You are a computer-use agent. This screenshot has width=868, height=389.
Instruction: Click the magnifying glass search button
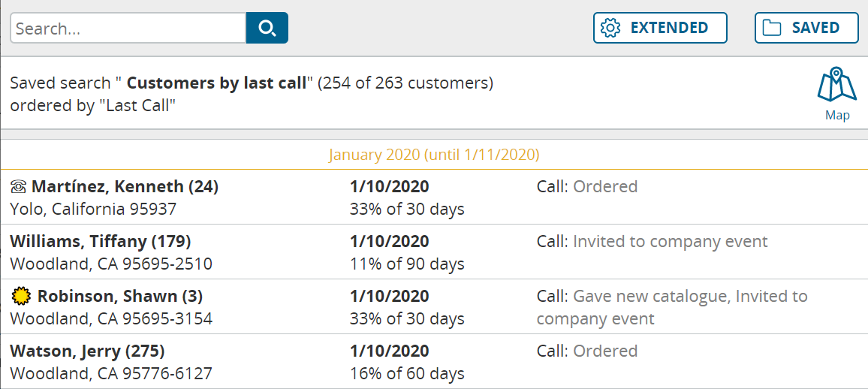pos(267,28)
